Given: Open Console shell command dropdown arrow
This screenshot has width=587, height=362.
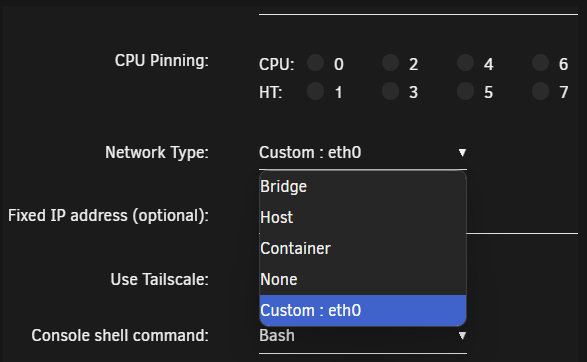Looking at the screenshot, I should 462,336.
